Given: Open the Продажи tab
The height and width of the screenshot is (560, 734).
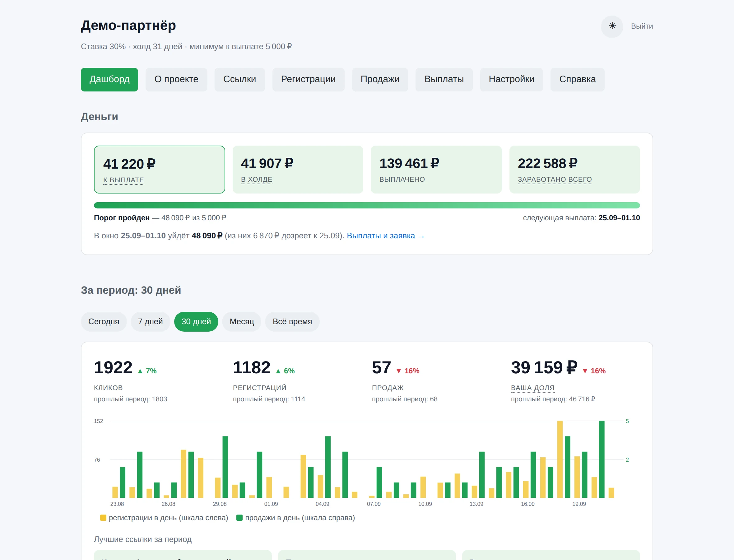Looking at the screenshot, I should tap(380, 79).
